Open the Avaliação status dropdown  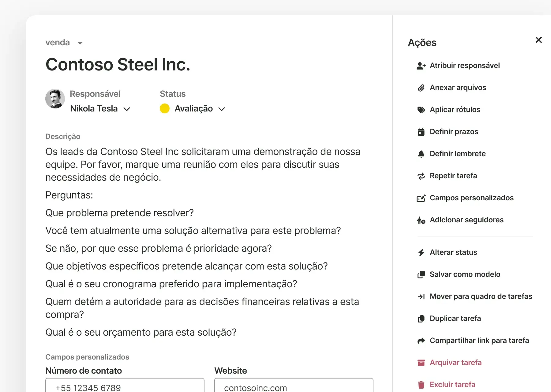click(x=222, y=109)
